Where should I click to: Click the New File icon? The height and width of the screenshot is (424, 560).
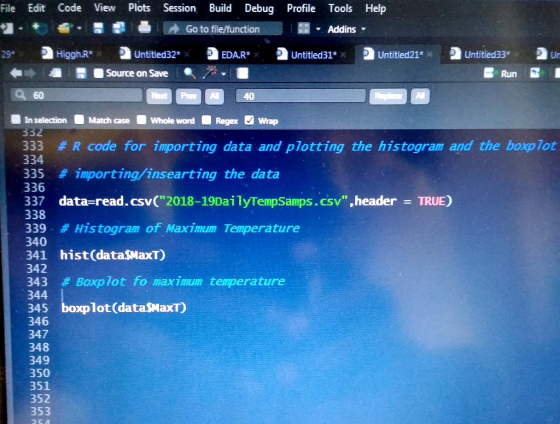click(7, 28)
